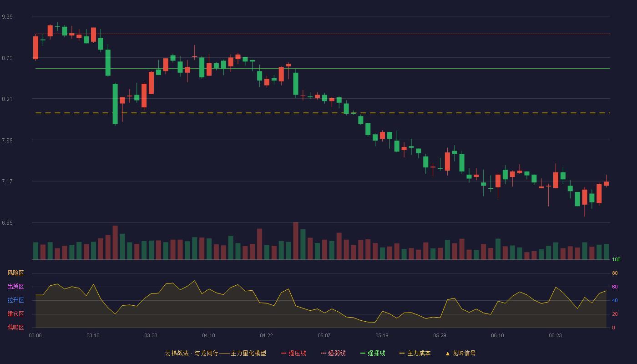Image resolution: width=637 pixels, height=364 pixels.
Task: Click the 04-10 date label
Action: 208,335
